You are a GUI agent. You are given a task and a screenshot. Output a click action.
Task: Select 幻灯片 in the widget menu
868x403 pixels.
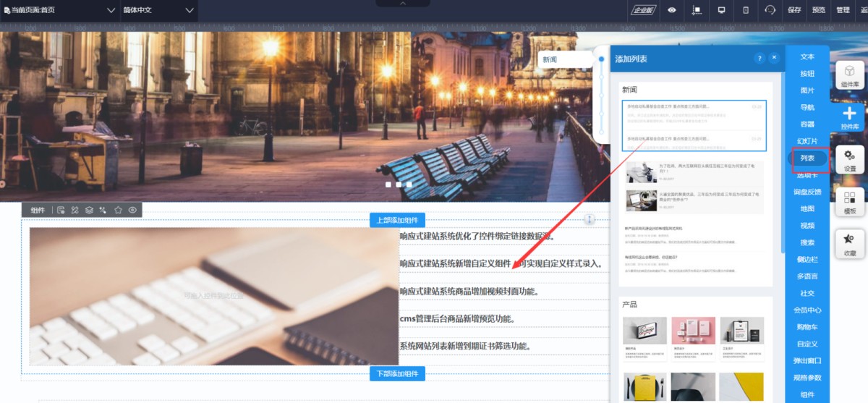(x=807, y=141)
